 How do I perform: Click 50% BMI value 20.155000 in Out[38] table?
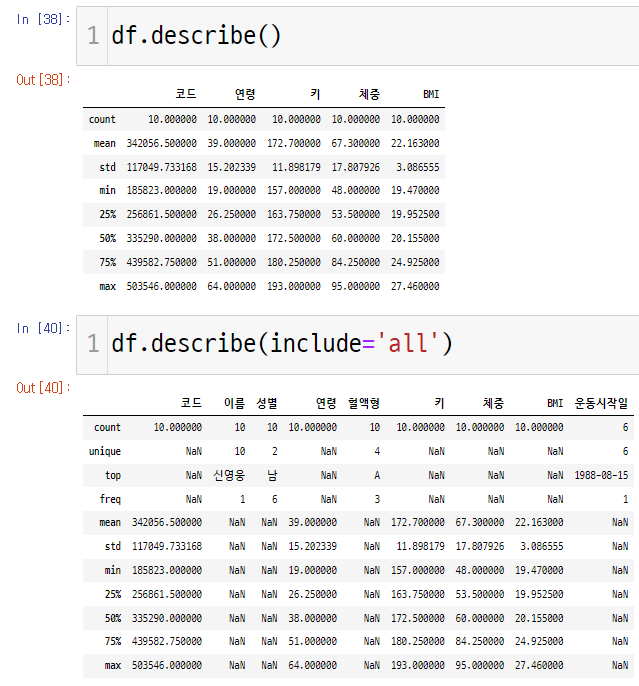click(x=415, y=238)
